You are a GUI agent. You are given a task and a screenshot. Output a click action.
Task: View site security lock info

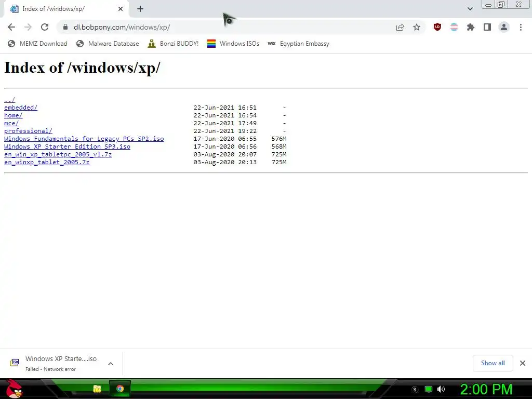pyautogui.click(x=65, y=27)
